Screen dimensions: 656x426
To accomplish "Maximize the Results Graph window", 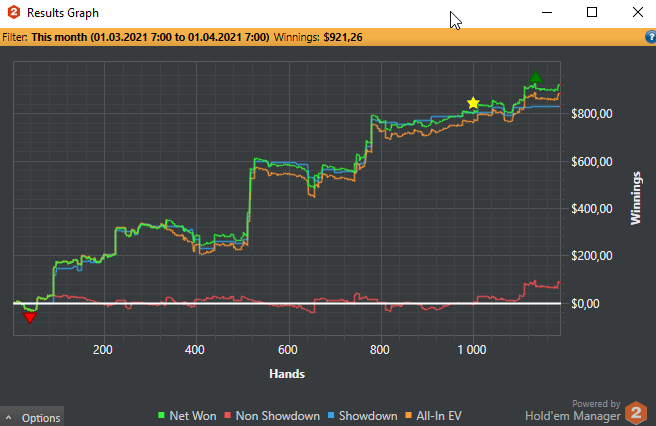I will [592, 13].
